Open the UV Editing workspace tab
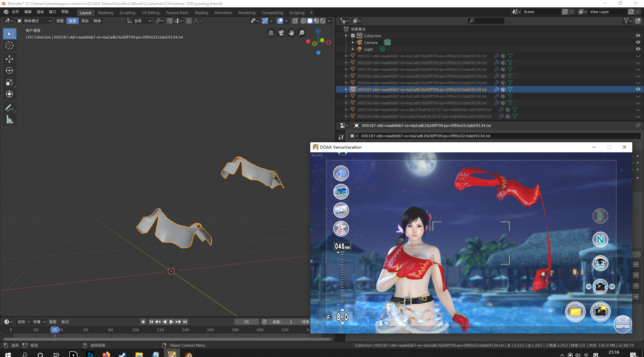 [151, 13]
